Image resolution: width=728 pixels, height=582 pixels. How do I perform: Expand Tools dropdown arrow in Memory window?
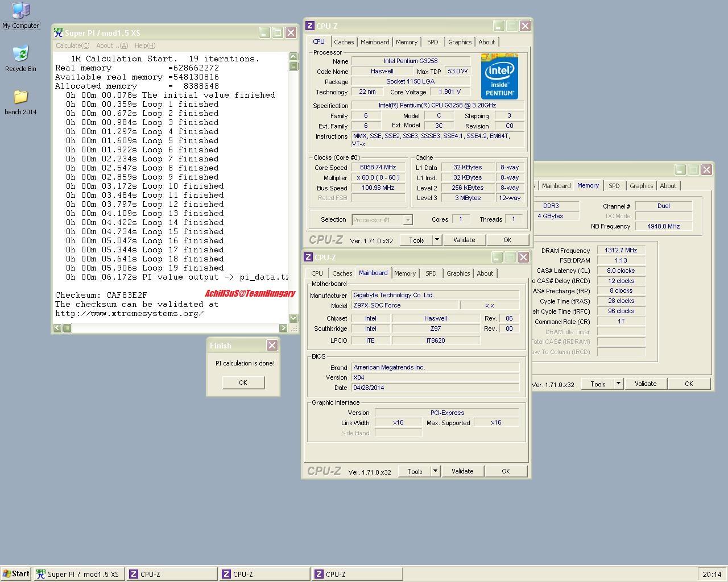618,384
